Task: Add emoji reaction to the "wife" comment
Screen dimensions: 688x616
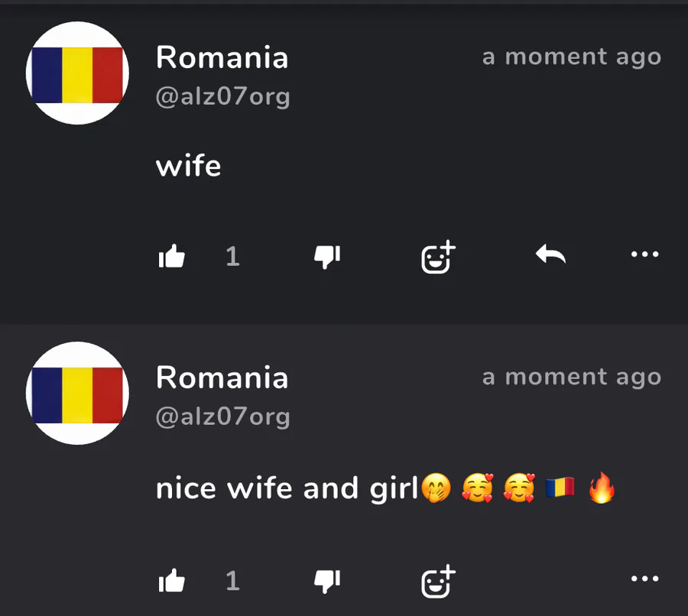Action: point(438,257)
